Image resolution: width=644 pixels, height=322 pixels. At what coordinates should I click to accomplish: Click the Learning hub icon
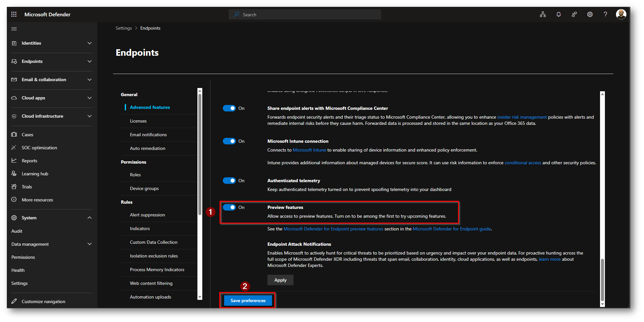[14, 174]
